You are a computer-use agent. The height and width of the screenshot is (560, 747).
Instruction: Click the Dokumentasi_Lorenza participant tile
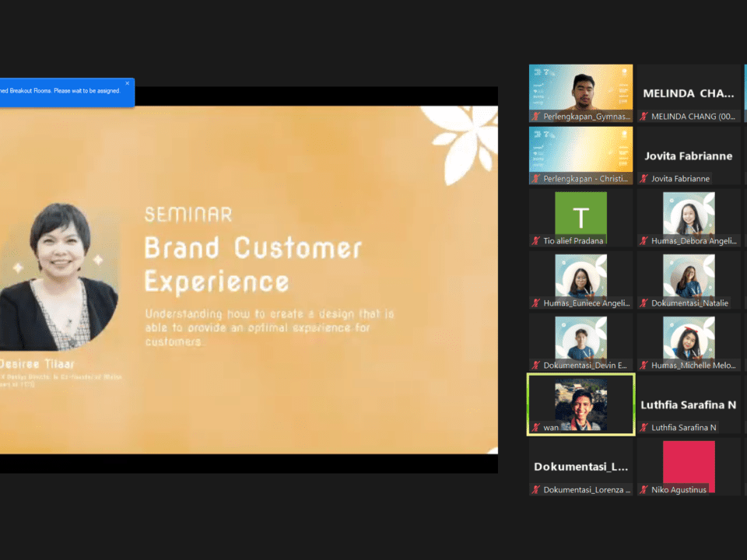(580, 467)
